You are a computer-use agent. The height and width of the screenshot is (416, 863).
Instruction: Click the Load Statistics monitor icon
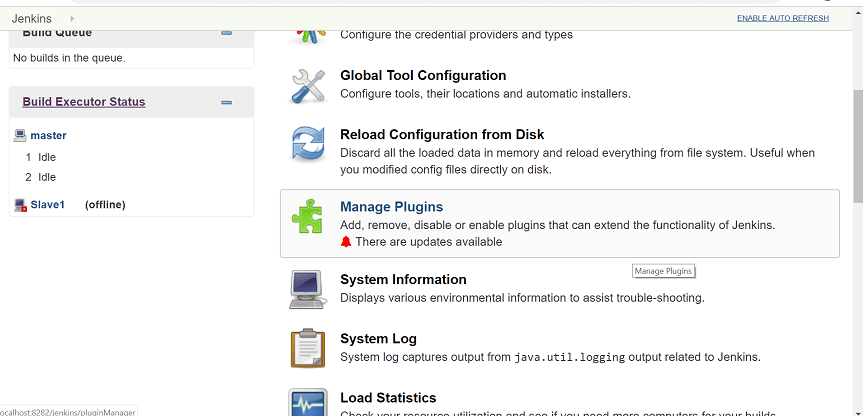[308, 403]
